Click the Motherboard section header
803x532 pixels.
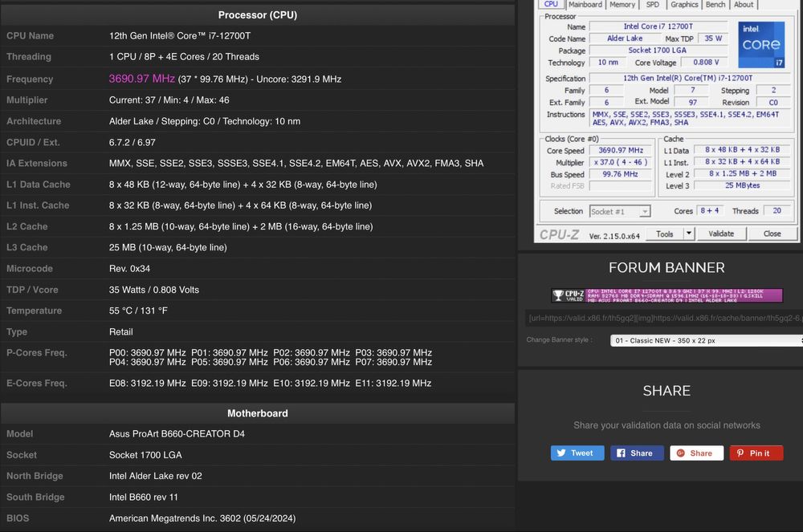tap(258, 413)
